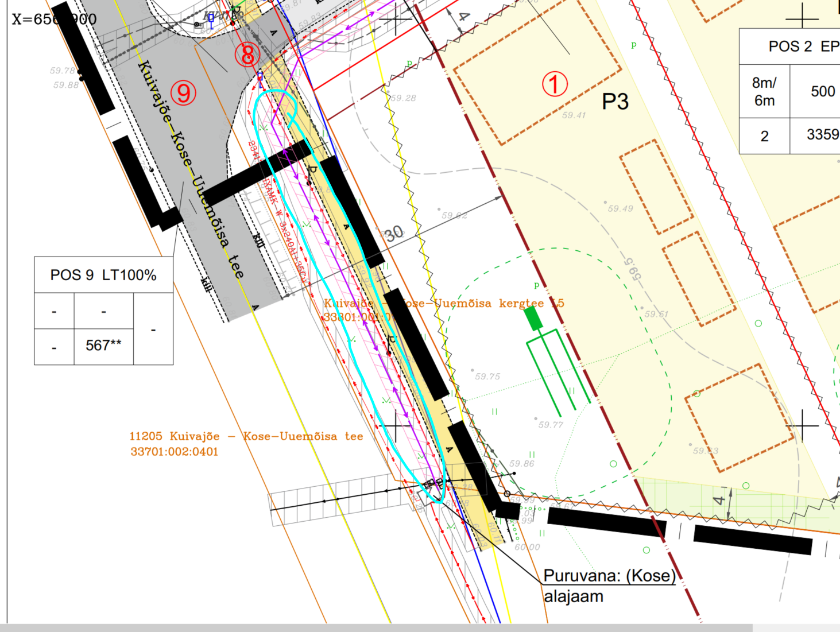This screenshot has width=840, height=632.
Task: Click the X=656900 coordinate label
Action: click(54, 19)
